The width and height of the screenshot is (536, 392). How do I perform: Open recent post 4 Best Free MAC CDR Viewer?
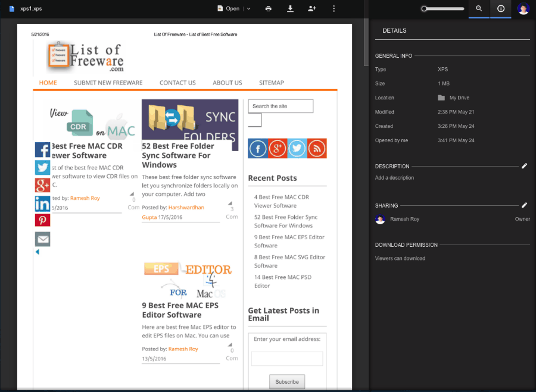(282, 202)
